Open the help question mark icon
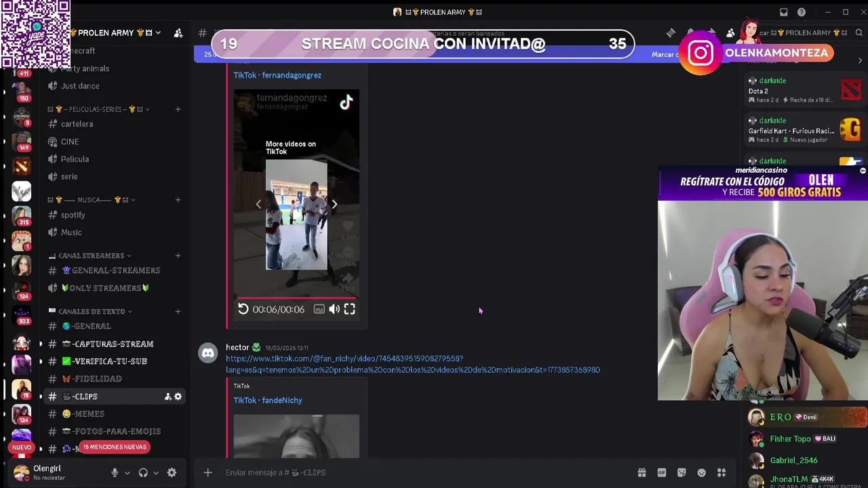868x488 pixels. point(802,12)
